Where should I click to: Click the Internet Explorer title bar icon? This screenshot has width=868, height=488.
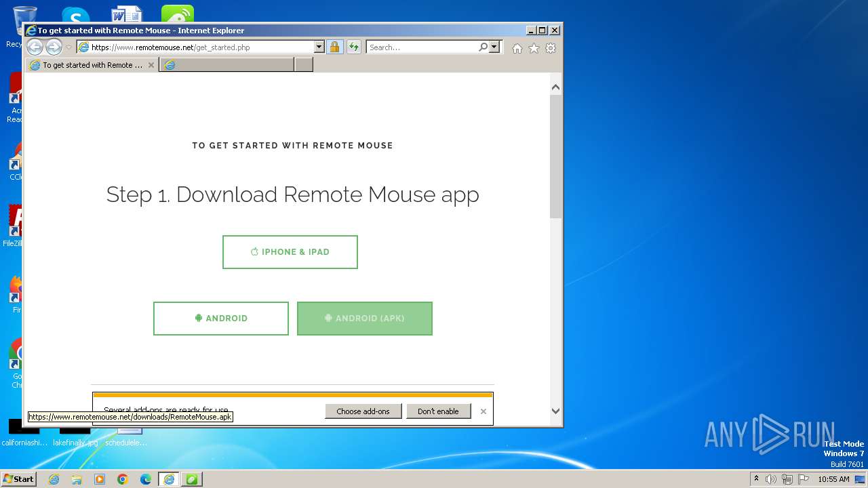(x=31, y=30)
